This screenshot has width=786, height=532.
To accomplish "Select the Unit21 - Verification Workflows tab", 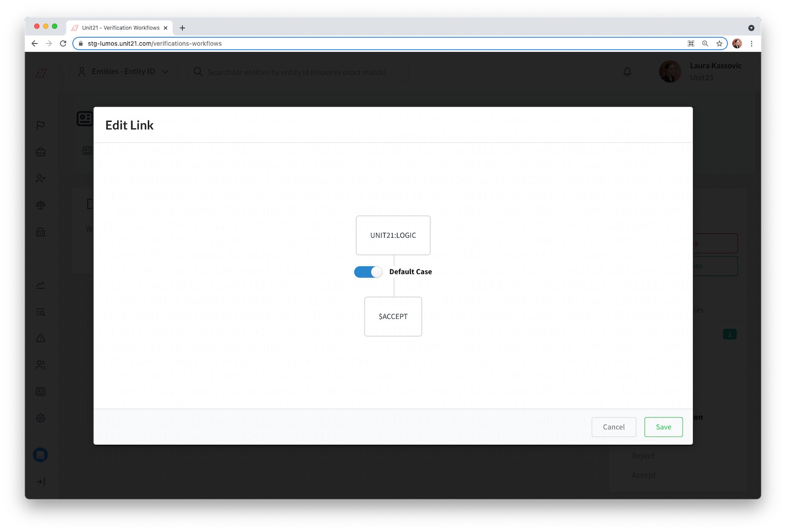I will coord(120,28).
